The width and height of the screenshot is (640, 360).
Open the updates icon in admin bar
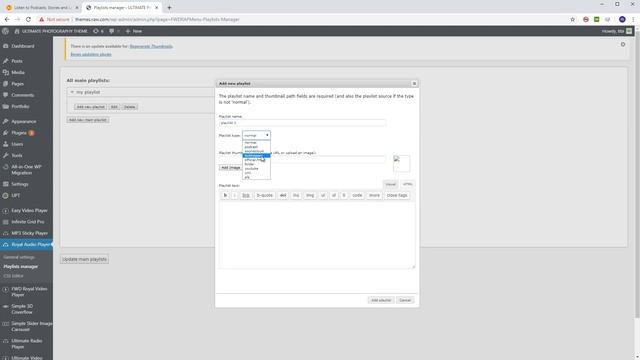point(98,31)
